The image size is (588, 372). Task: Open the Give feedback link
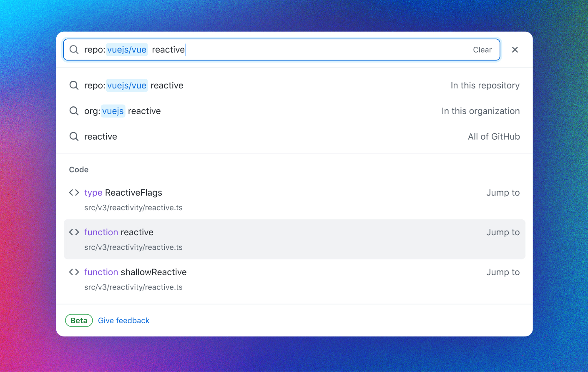[123, 320]
